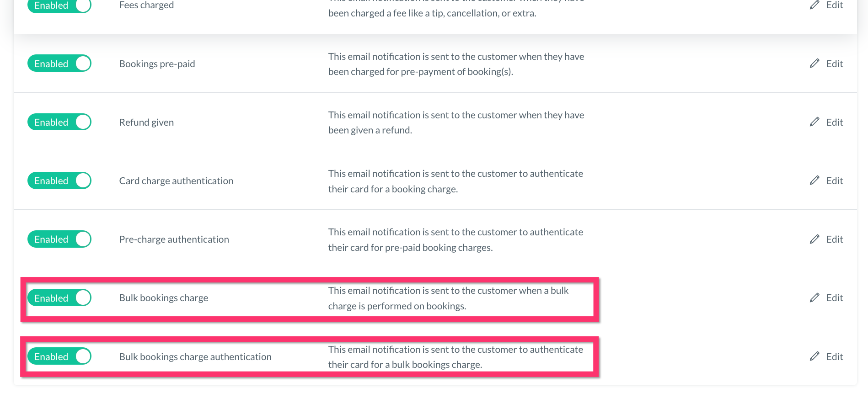Image resolution: width=868 pixels, height=393 pixels.
Task: Click the Bookings pre-paid notification name
Action: click(x=157, y=64)
